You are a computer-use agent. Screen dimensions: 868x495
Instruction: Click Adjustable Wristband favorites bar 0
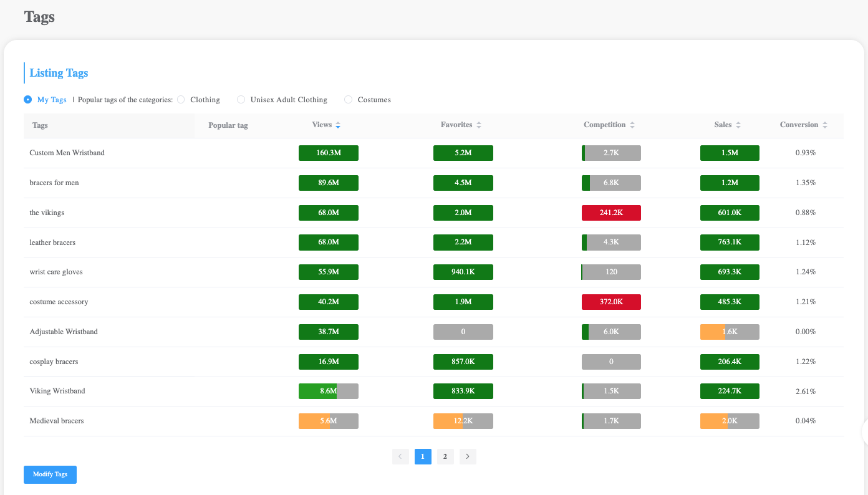[463, 332]
